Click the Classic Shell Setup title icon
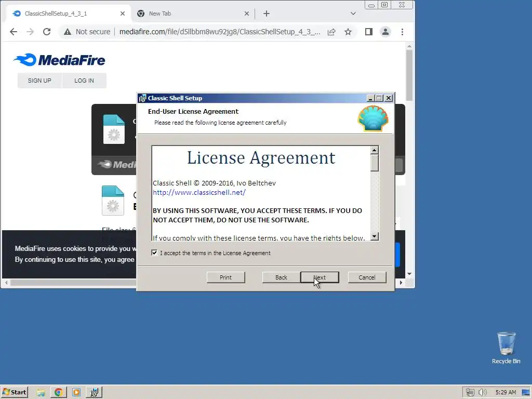Screen dimensions: 532x399 (143, 98)
